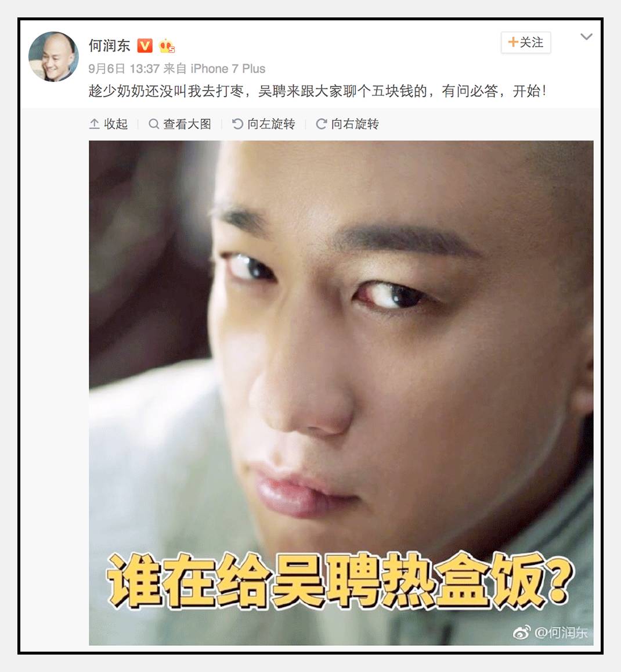Image resolution: width=621 pixels, height=672 pixels.
Task: Click the post timestamp 9月6日 13:37
Action: tap(124, 69)
